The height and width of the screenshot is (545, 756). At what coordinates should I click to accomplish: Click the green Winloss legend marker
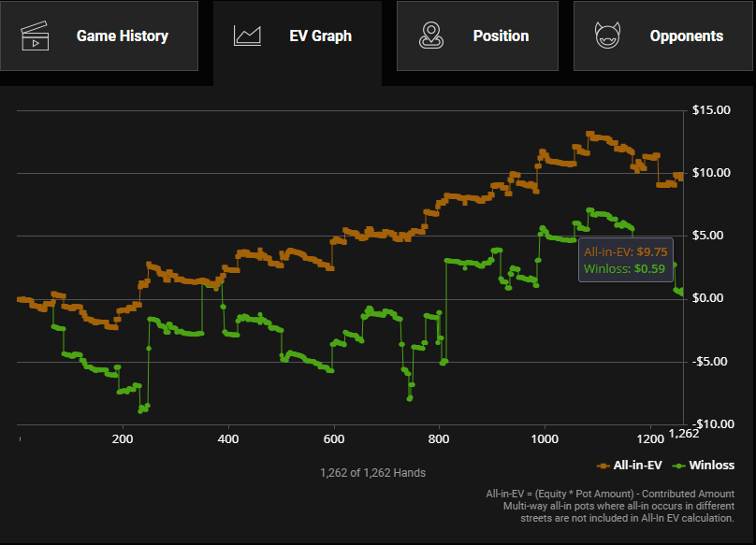[x=679, y=466]
